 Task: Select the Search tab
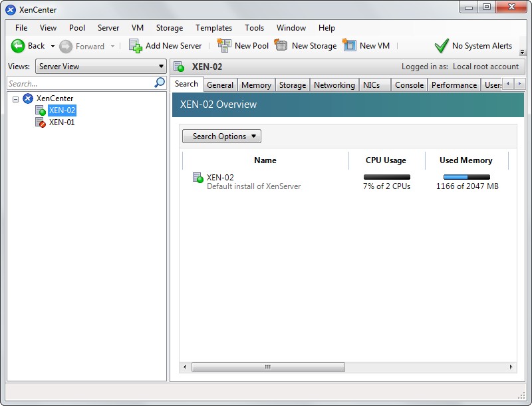tap(186, 84)
